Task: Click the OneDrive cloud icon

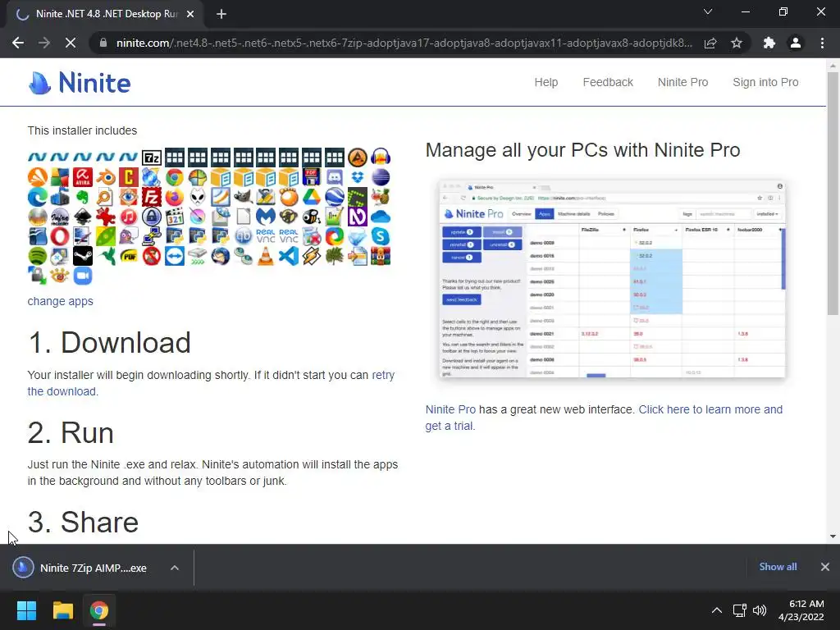Action: coord(381,217)
